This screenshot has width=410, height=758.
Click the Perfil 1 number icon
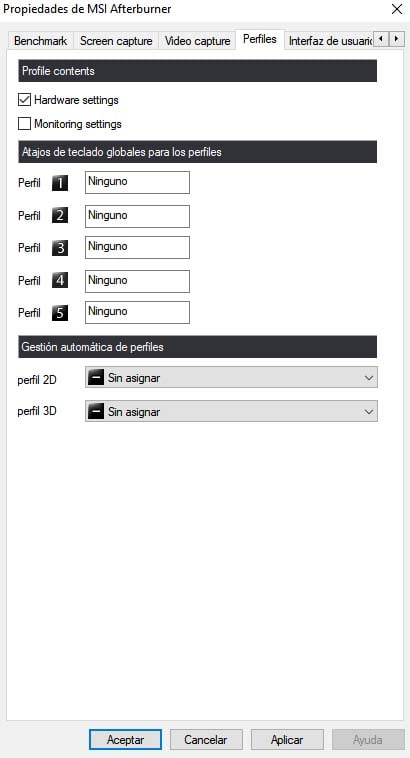60,183
